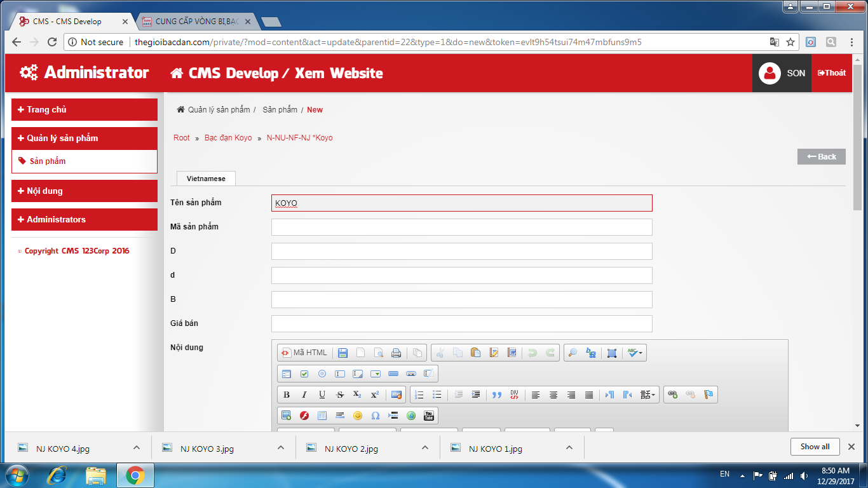868x488 pixels.
Task: Toggle Mã HTML source view in editor
Action: click(304, 353)
